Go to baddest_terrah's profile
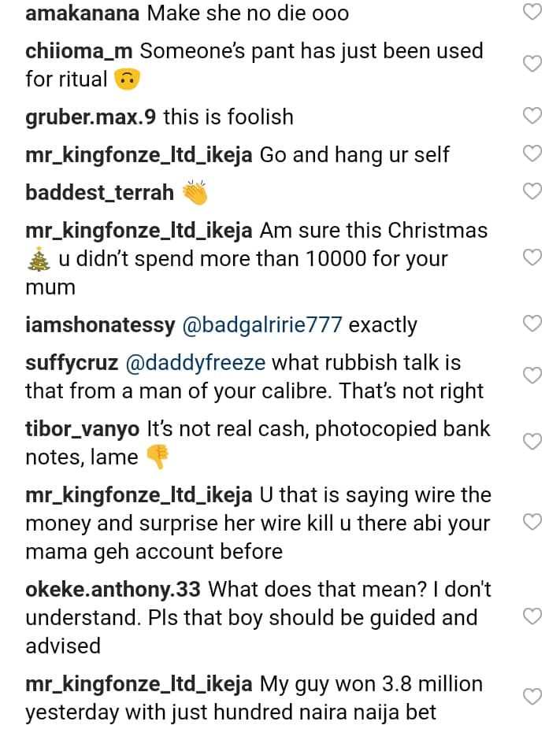The height and width of the screenshot is (729, 560). [99, 193]
